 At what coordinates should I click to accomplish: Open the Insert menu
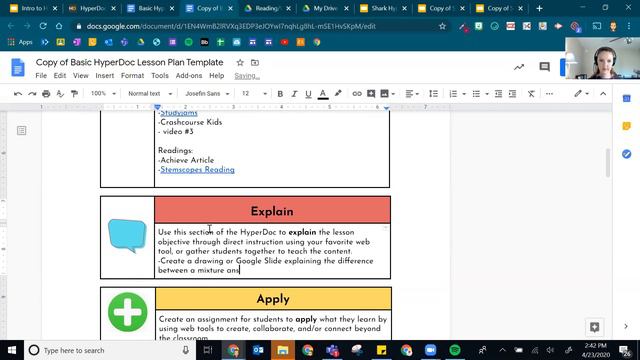pos(104,76)
